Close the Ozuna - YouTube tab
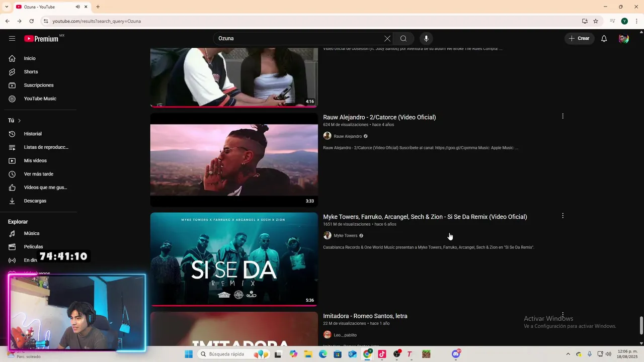 (x=86, y=7)
